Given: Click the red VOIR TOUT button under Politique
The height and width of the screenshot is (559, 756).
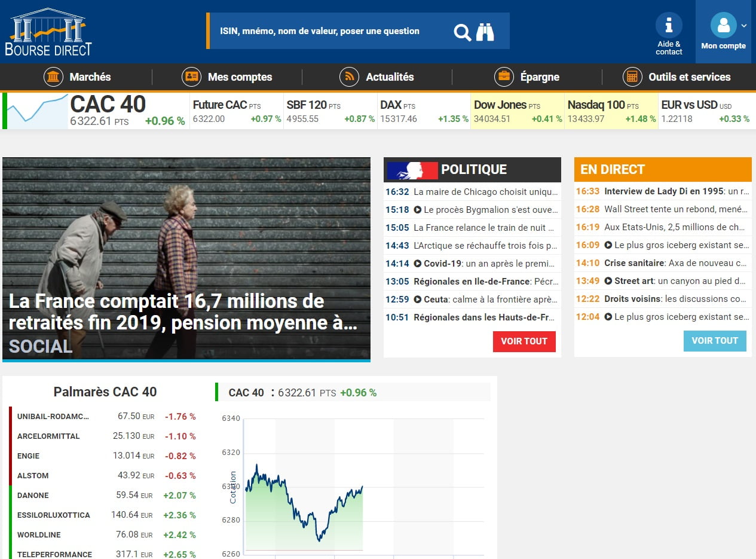Looking at the screenshot, I should [x=524, y=341].
